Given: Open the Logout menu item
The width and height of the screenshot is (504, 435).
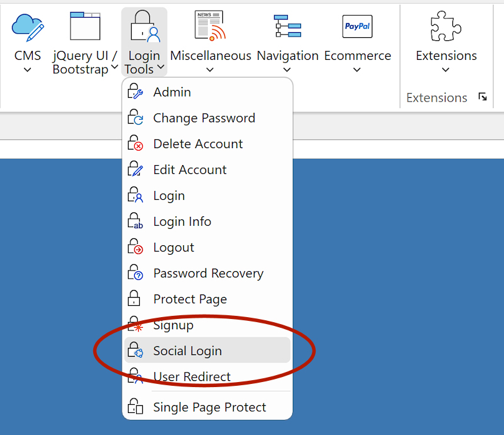Looking at the screenshot, I should click(x=173, y=248).
